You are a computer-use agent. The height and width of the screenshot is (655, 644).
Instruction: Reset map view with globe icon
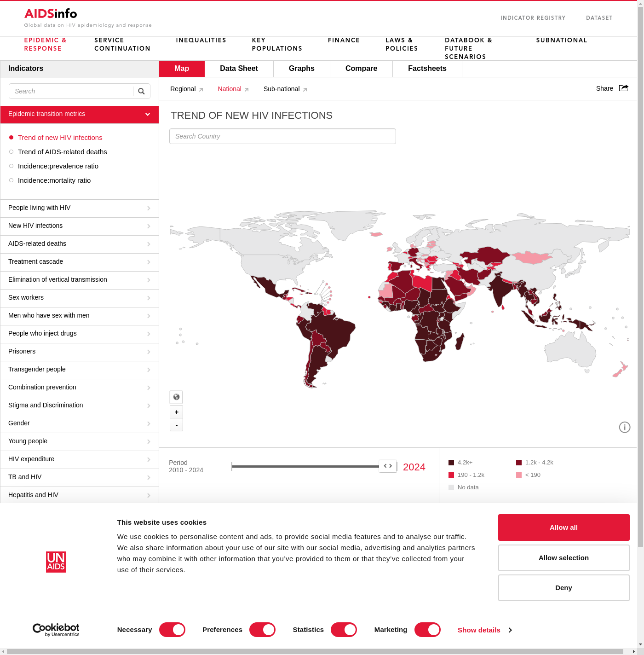(x=176, y=397)
